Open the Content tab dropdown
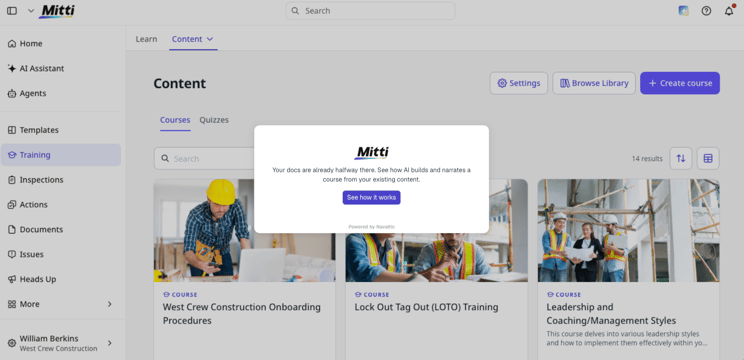 pyautogui.click(x=193, y=39)
